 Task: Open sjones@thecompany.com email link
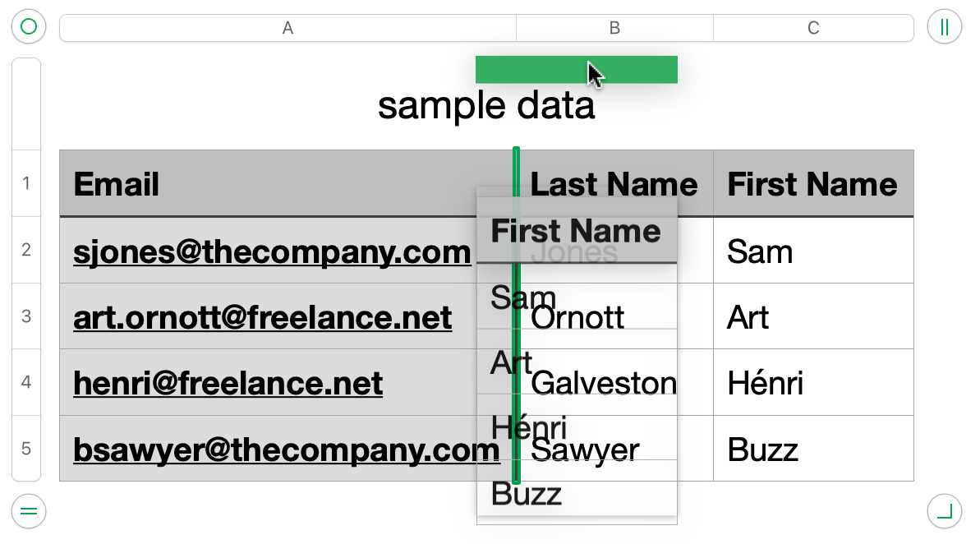[x=272, y=251]
